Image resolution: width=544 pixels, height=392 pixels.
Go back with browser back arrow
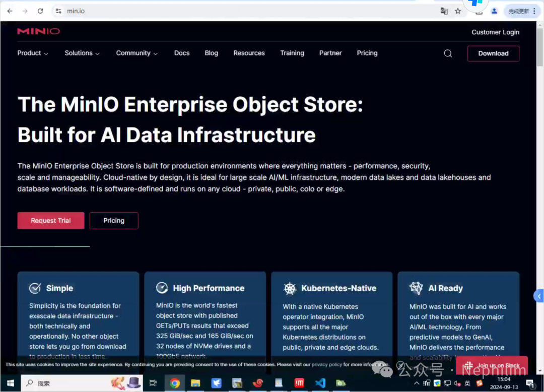(x=10, y=11)
